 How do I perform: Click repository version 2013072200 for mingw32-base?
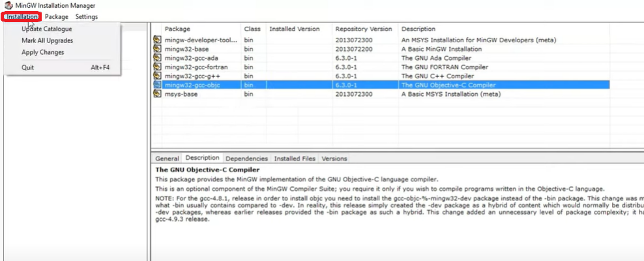354,50
